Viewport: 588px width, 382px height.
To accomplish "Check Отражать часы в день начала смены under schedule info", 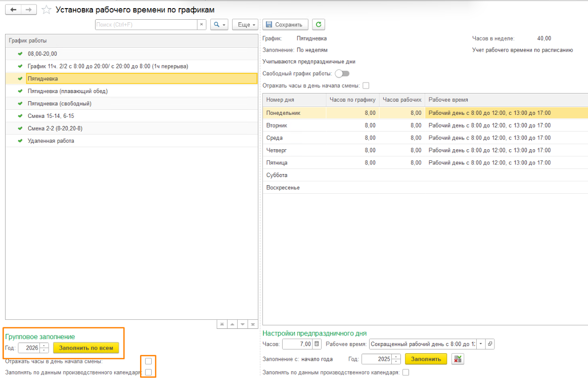I will (366, 86).
